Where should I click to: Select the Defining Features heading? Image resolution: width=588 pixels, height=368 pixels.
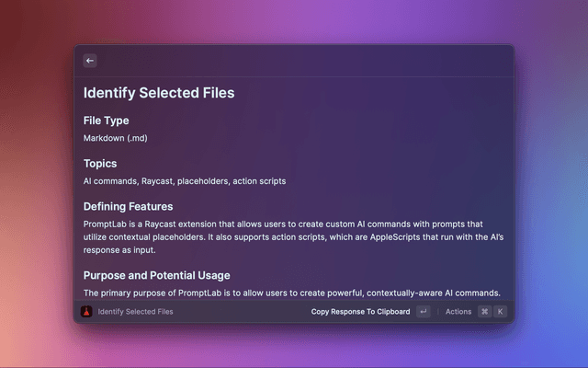pyautogui.click(x=129, y=206)
